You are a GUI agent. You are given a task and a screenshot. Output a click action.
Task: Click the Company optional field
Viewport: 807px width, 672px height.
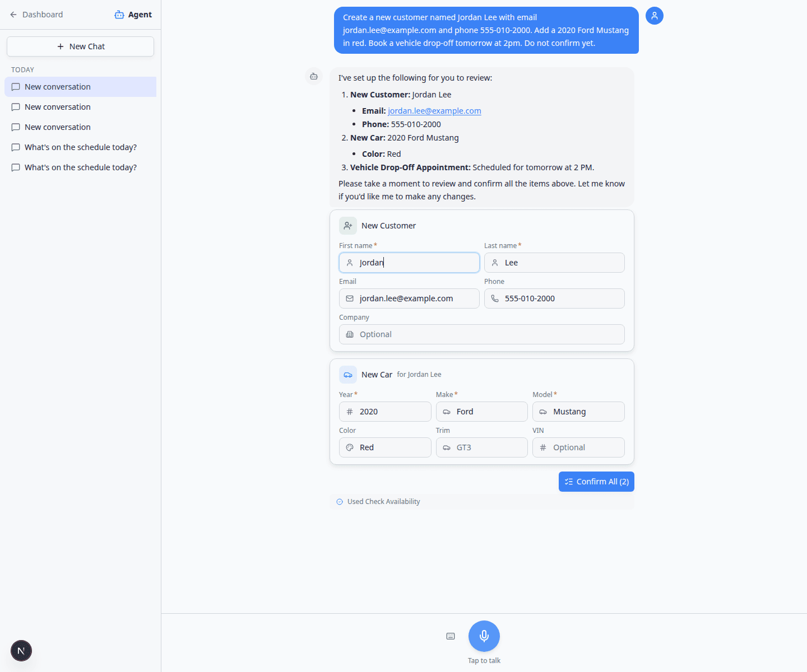pos(482,334)
